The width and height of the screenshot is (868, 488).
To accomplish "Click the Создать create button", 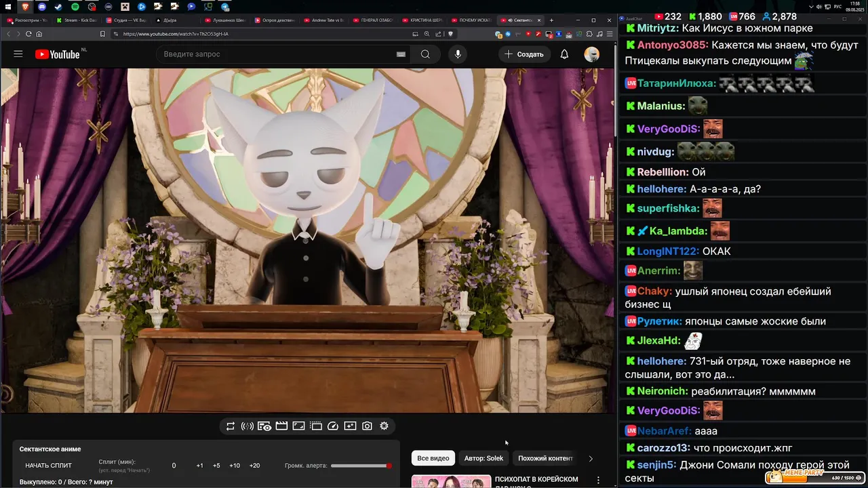I will (524, 54).
